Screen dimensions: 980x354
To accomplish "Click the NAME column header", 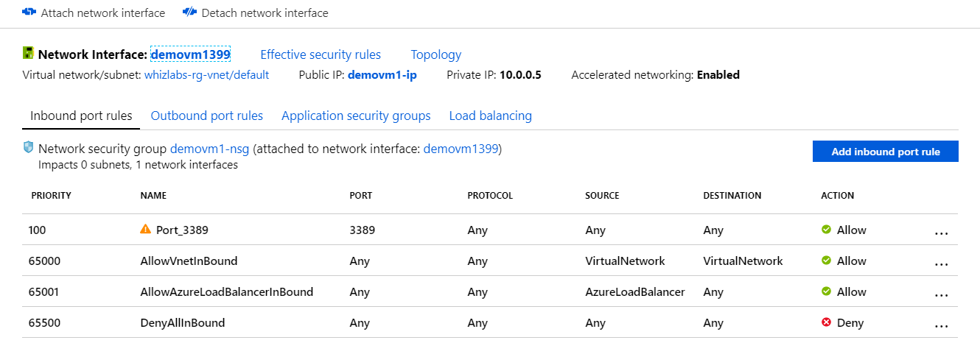I will [x=153, y=196].
